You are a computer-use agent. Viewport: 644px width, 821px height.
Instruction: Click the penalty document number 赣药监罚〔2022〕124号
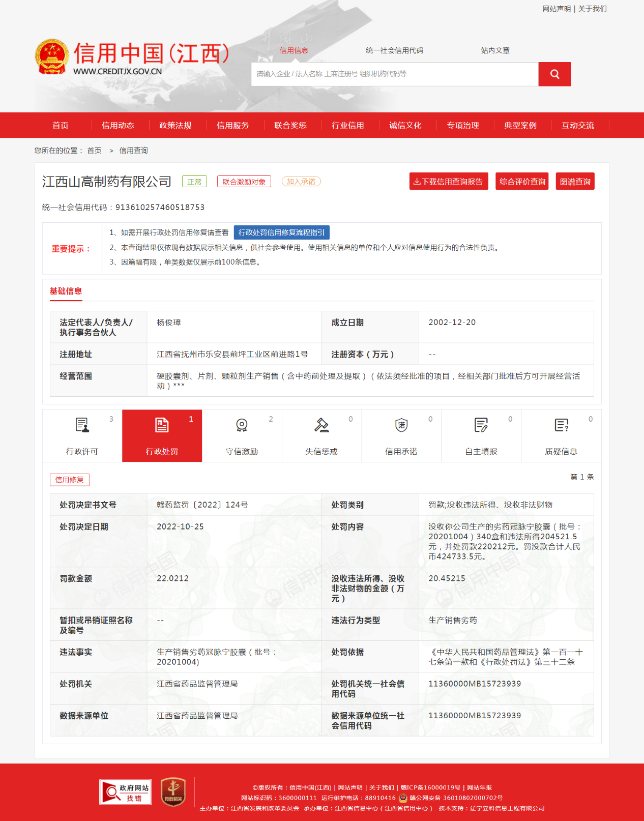202,505
